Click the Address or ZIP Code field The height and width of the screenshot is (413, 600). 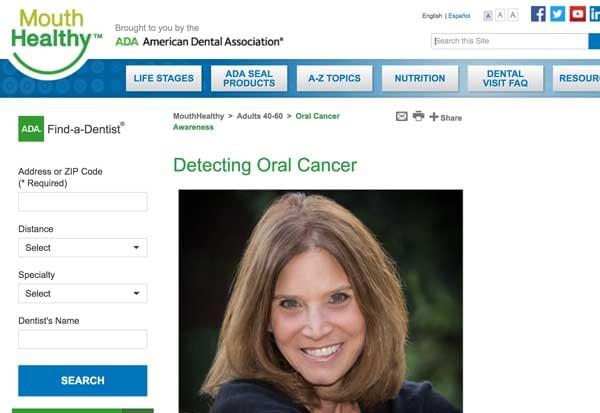[x=83, y=202]
